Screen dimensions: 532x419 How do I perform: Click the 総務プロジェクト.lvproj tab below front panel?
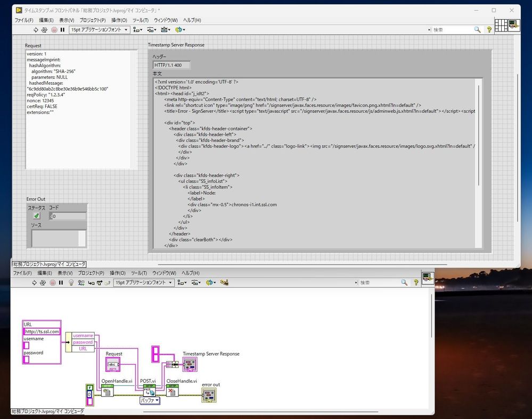point(48,264)
